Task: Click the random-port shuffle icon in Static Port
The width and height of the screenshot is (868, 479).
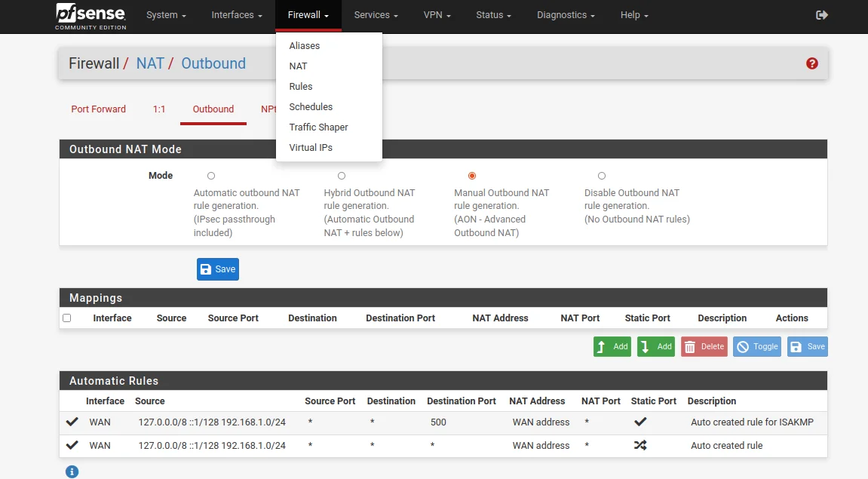Action: (640, 446)
